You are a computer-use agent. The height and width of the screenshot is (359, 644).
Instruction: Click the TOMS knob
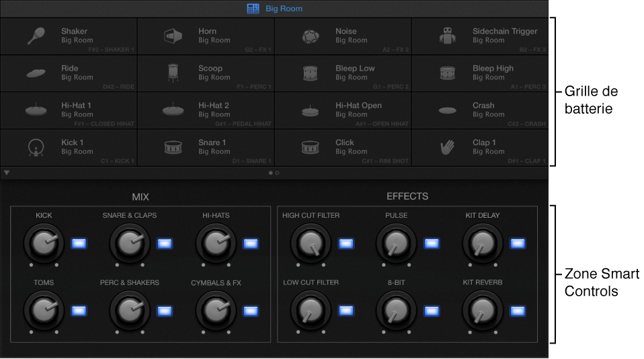tap(44, 311)
